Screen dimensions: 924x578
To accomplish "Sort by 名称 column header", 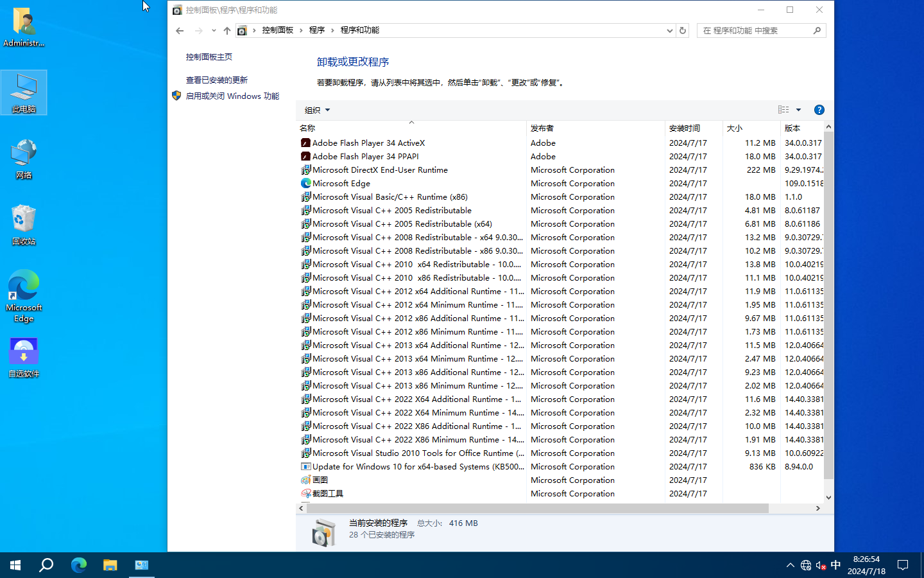I will click(411, 128).
